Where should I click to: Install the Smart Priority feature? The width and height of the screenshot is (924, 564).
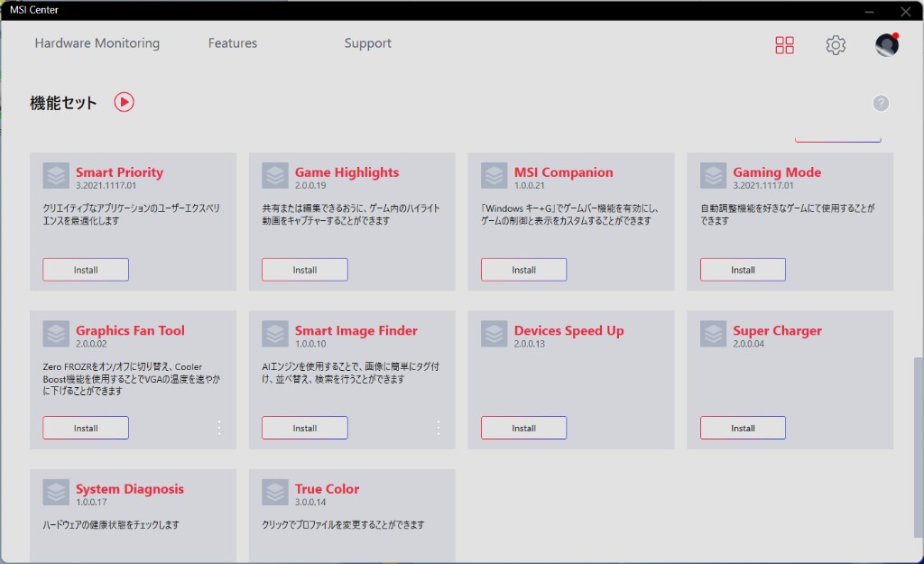(86, 269)
